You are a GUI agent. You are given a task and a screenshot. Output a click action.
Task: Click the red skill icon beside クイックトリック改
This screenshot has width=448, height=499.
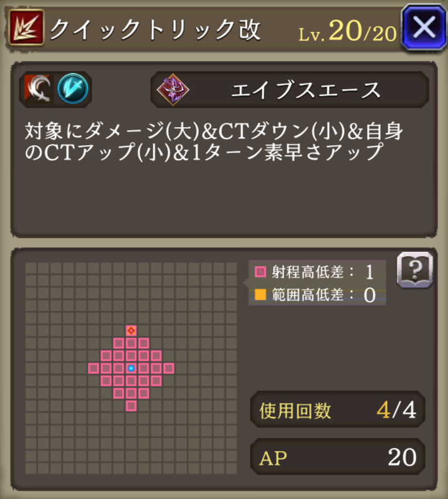tap(26, 27)
